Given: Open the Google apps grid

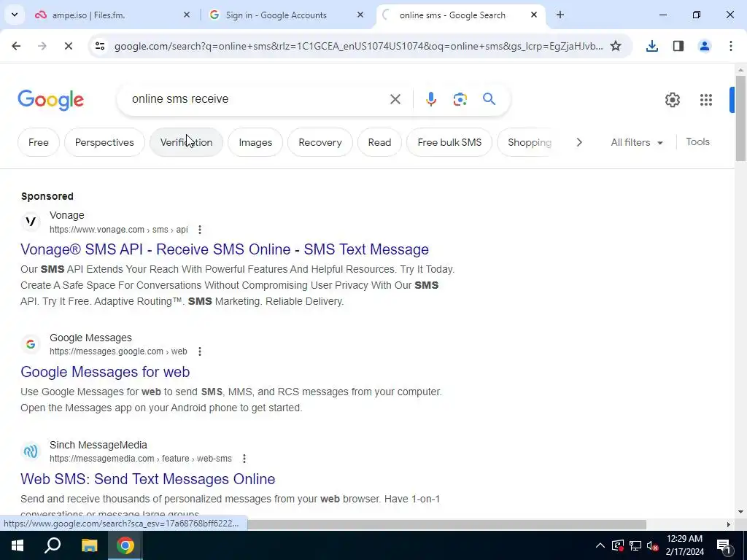Looking at the screenshot, I should coord(705,99).
